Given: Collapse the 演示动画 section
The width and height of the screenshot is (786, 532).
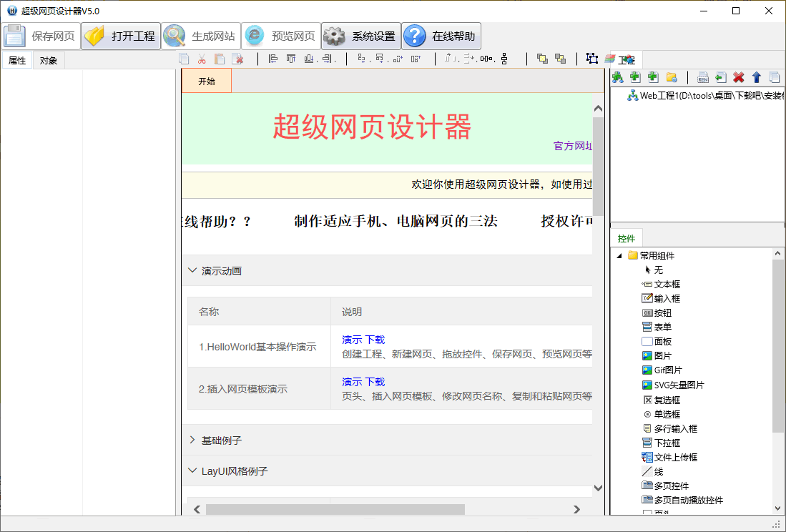Looking at the screenshot, I should [x=386, y=270].
